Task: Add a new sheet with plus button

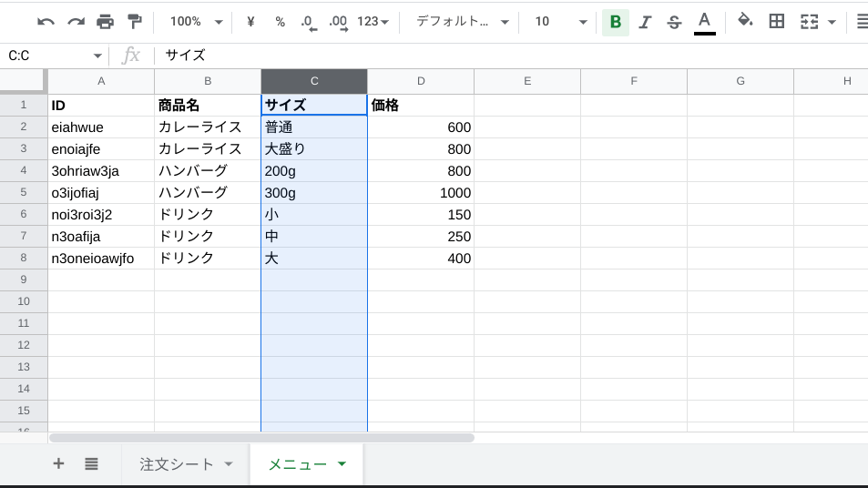Action: 59,464
